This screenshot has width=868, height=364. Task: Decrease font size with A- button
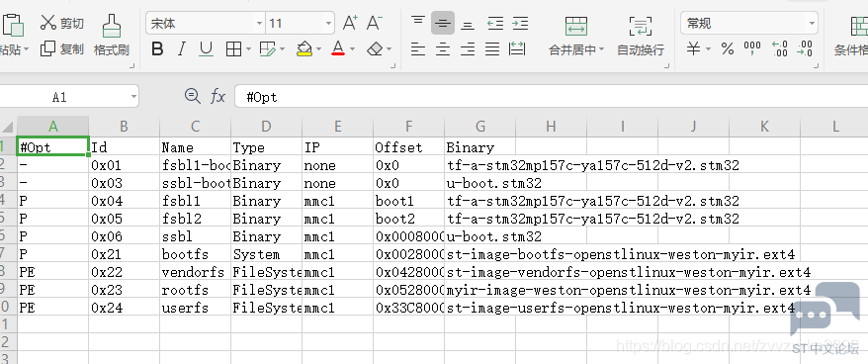point(375,24)
